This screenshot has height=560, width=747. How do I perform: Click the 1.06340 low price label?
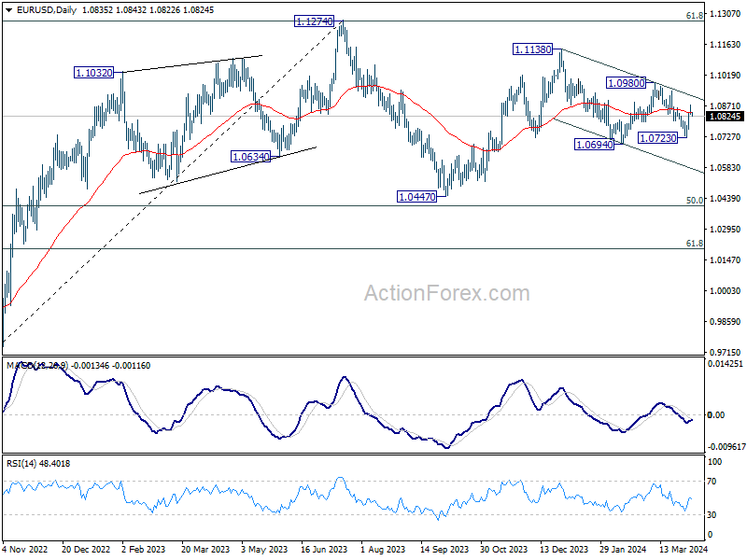pyautogui.click(x=250, y=157)
